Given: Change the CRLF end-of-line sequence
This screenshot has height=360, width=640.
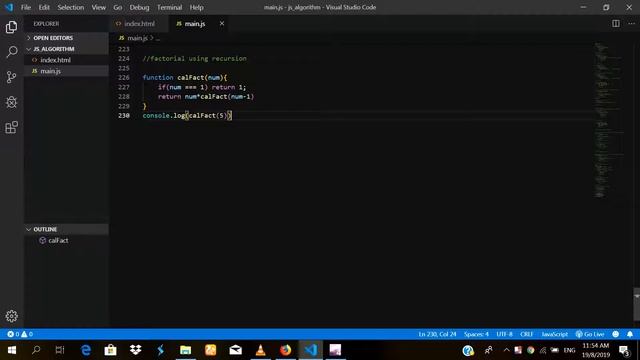Looking at the screenshot, I should point(527,334).
